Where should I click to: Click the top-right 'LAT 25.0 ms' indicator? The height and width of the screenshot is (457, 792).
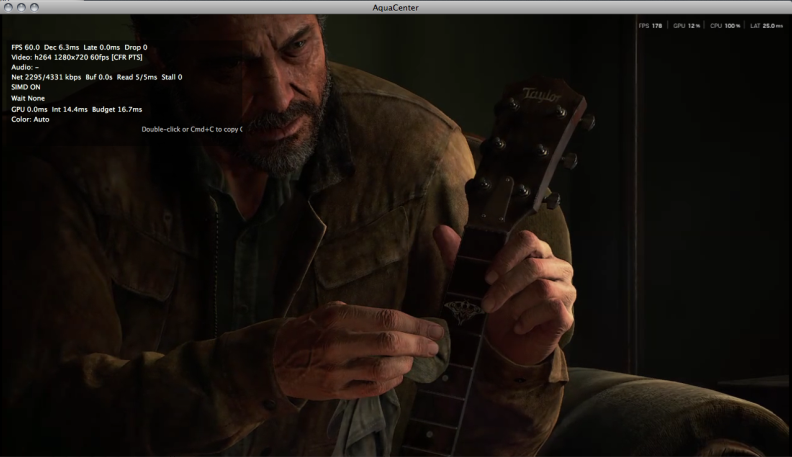[x=766, y=26]
